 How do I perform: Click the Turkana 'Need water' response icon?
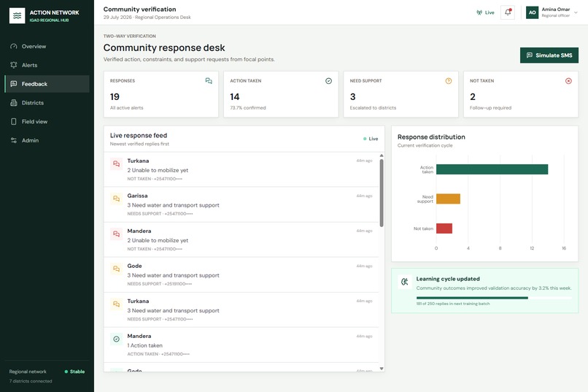(116, 304)
